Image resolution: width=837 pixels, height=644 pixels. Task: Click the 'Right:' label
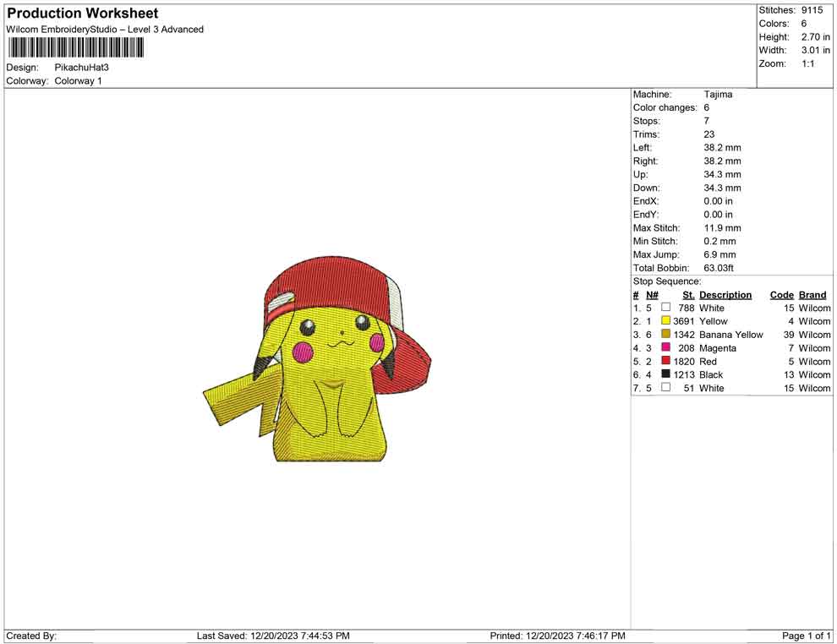646,161
